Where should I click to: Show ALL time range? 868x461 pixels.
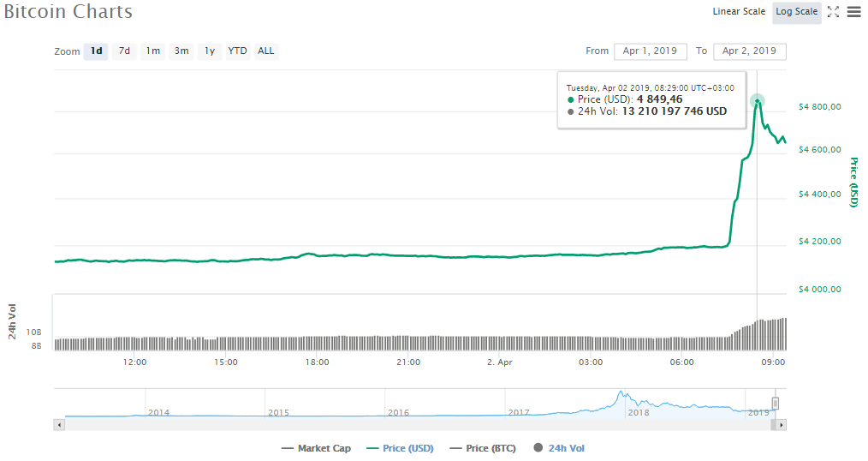[x=266, y=51]
